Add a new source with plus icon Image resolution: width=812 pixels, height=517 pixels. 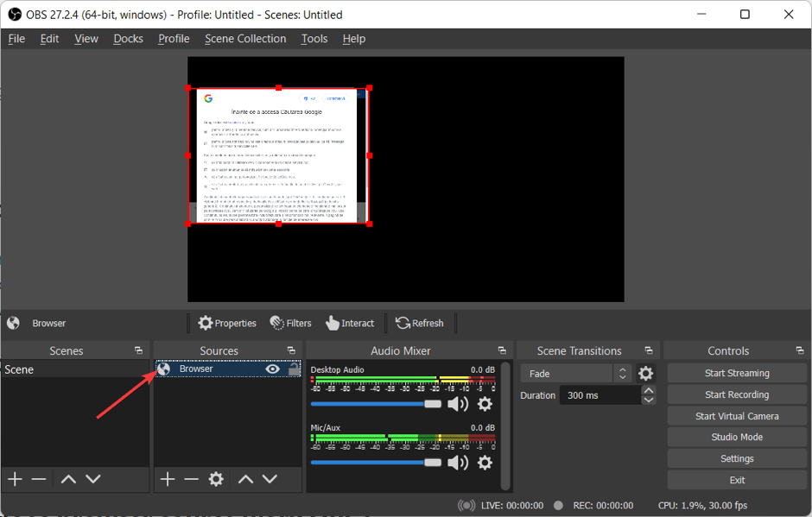pos(168,479)
